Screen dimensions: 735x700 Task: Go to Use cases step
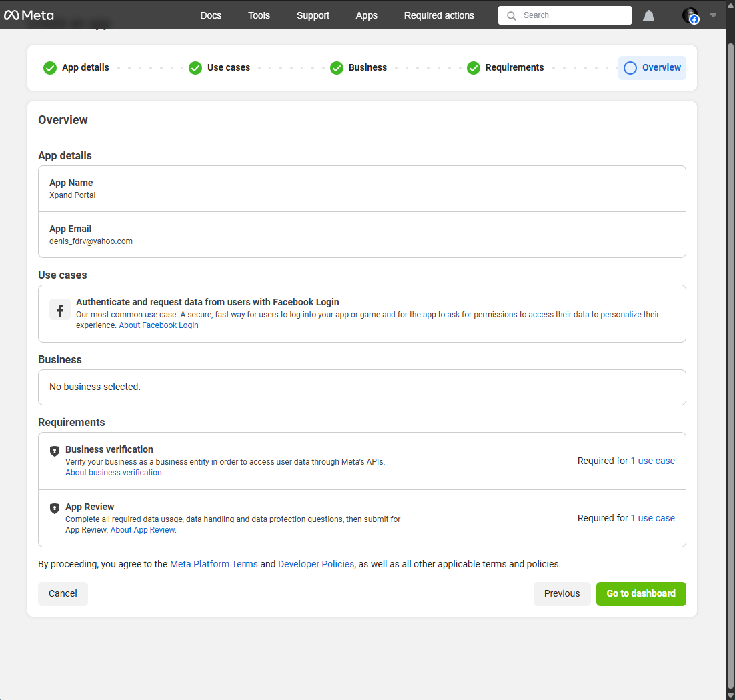220,67
